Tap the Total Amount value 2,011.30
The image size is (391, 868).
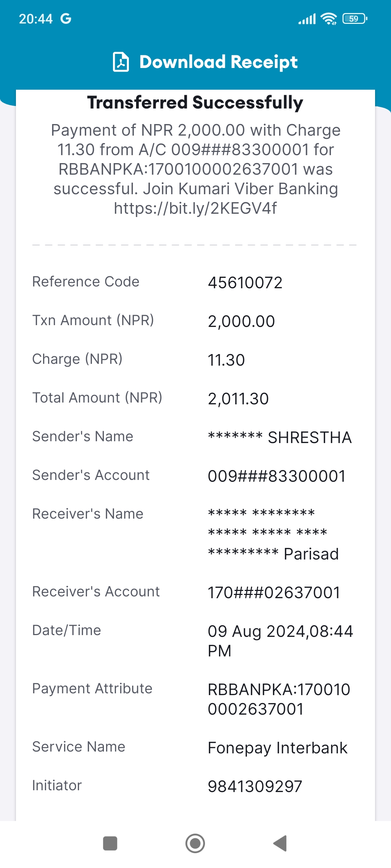click(x=238, y=399)
